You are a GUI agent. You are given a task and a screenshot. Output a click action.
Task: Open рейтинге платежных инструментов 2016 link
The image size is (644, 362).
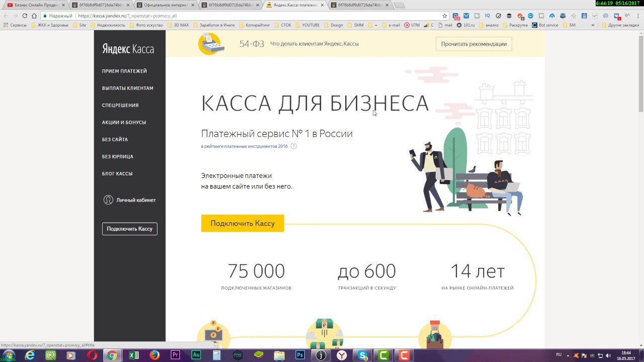245,146
